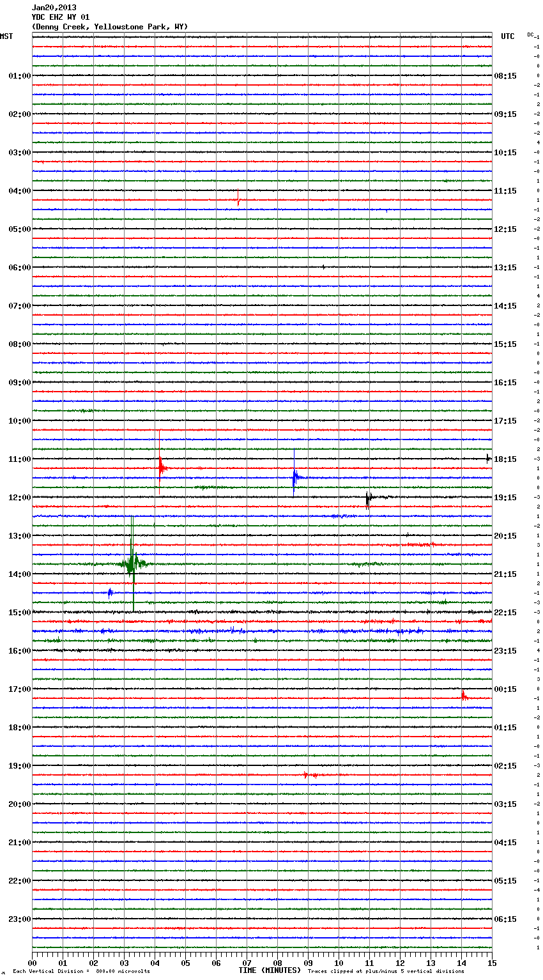Viewport: 543px width, 980px height.
Task: Click the black spike at the end of the 11:00 trace
Action: pos(488,458)
